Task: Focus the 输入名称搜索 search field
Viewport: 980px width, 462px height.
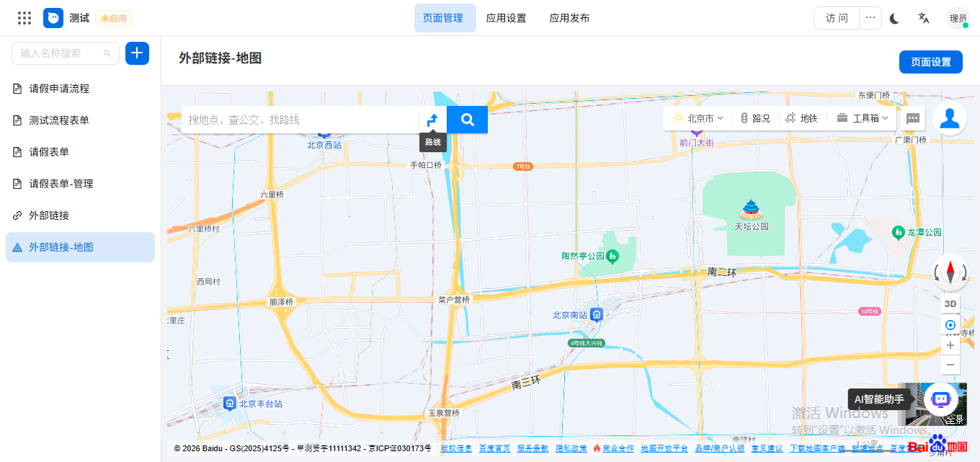Action: (66, 53)
